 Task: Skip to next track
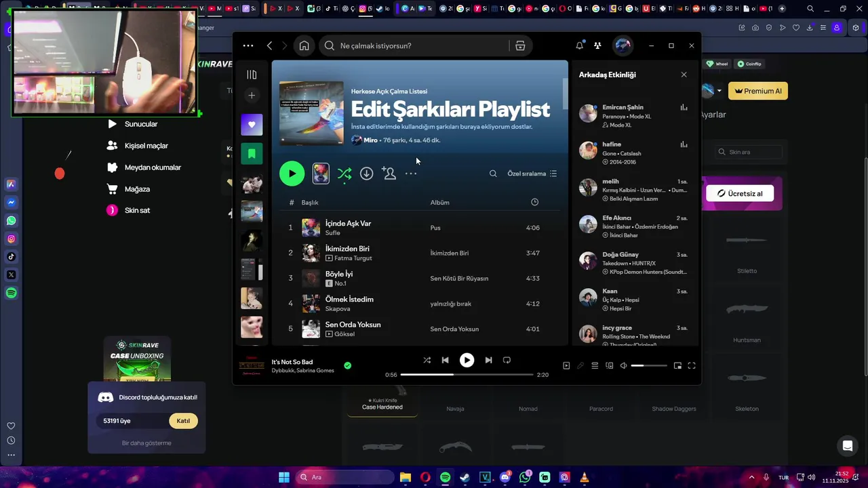488,360
